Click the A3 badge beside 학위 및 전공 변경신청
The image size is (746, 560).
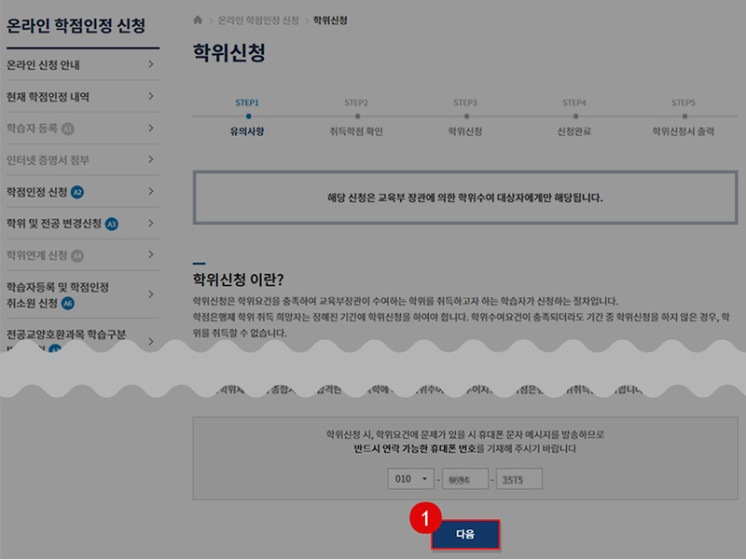[111, 224]
